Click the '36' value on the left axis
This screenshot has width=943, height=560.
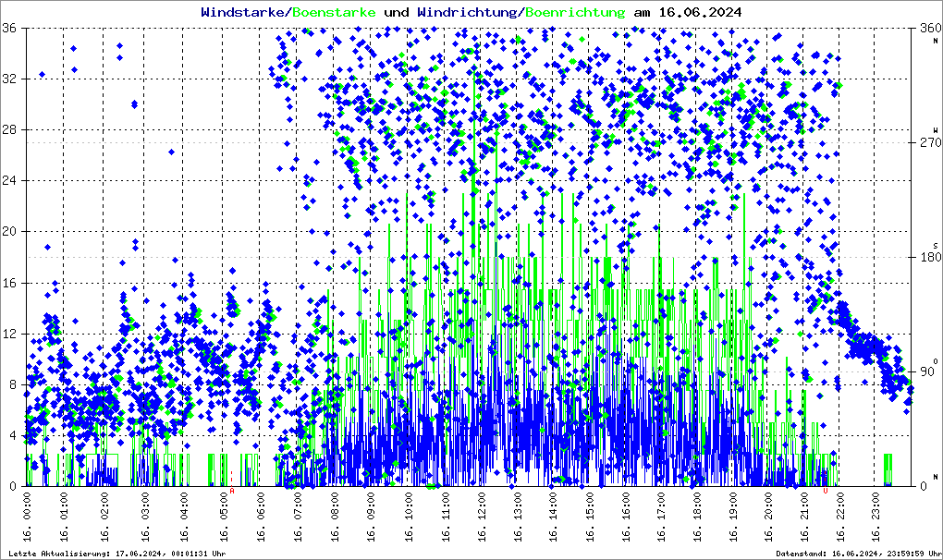[x=11, y=28]
